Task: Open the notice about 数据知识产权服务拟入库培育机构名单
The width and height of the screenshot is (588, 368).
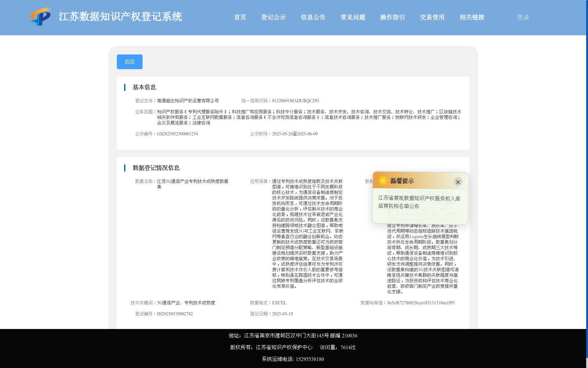Action: point(419,202)
